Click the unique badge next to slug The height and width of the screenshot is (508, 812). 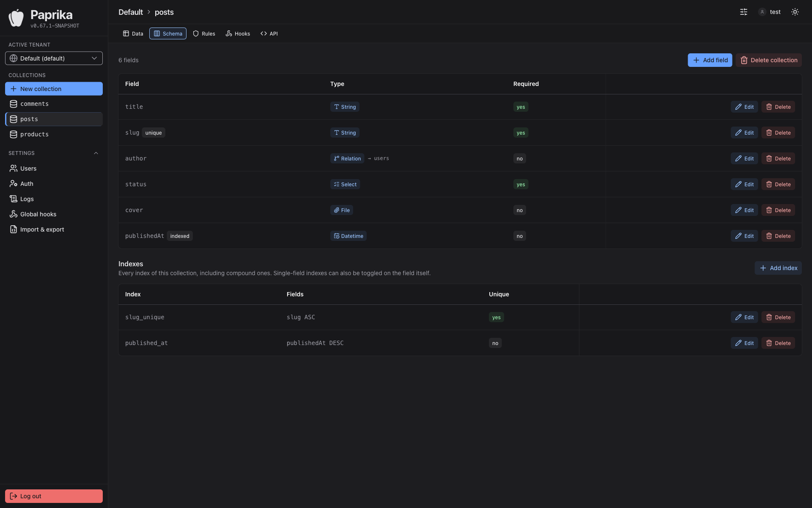pos(154,133)
